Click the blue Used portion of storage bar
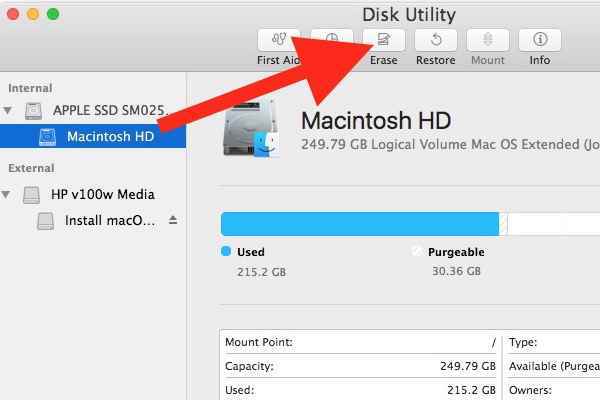 click(358, 223)
